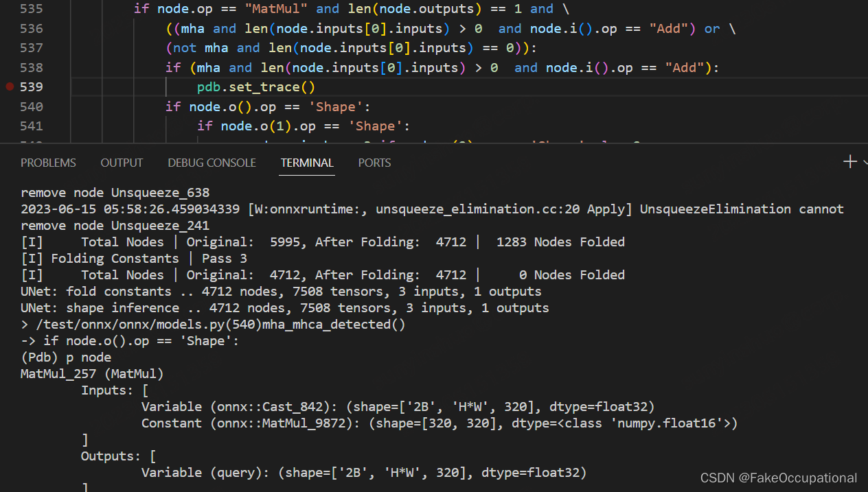Click 'Variable (onnx::Cast_842)' terminal line
Screen dimensions: 868x492
[398, 407]
